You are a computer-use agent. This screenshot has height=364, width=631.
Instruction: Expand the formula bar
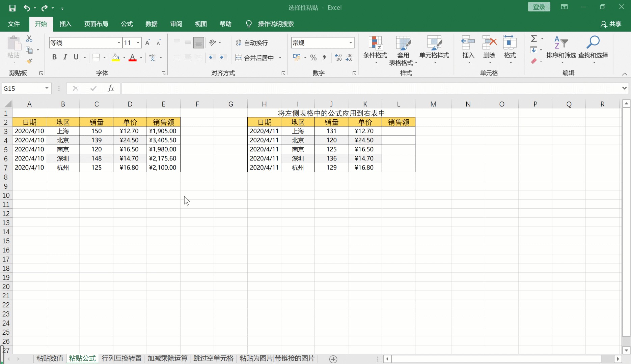624,88
